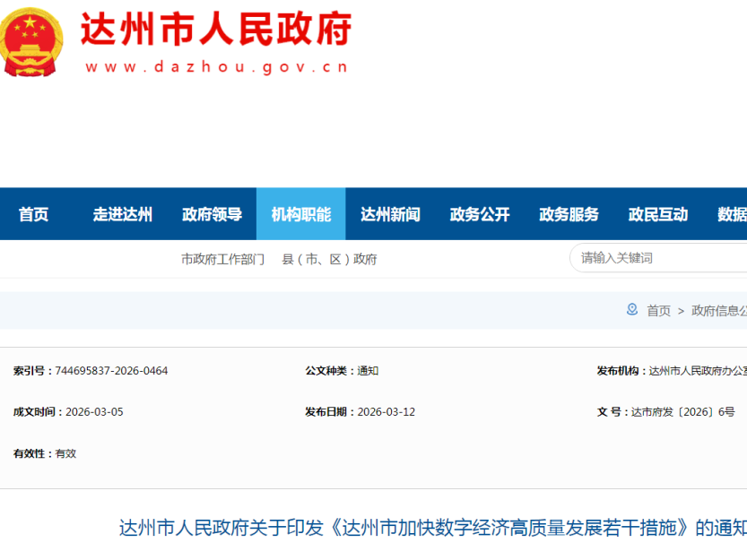Click the partially visible 数据 navigation item
Image resolution: width=747 pixels, height=560 pixels.
(732, 214)
